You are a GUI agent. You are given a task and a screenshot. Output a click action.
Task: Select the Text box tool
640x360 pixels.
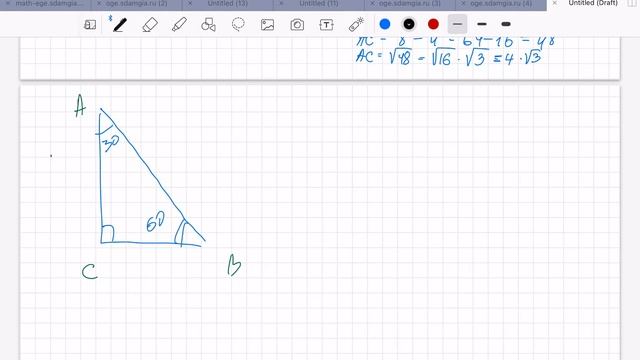327,25
